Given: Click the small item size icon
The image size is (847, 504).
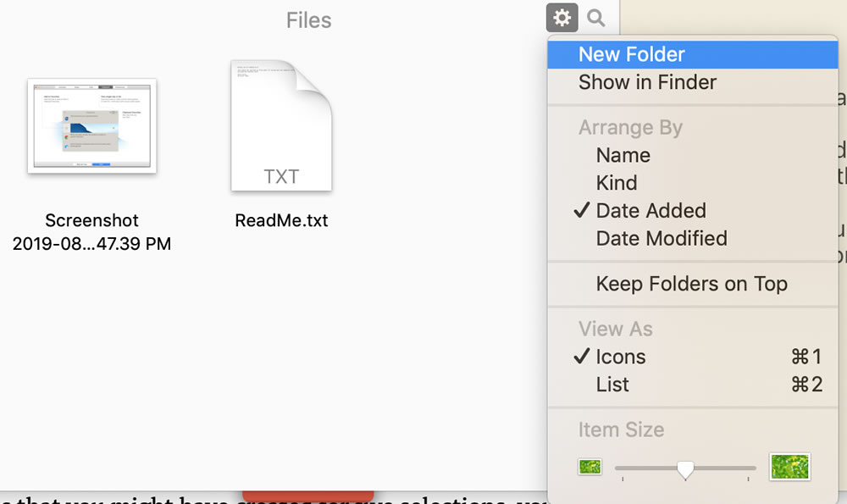Looking at the screenshot, I should tap(590, 467).
